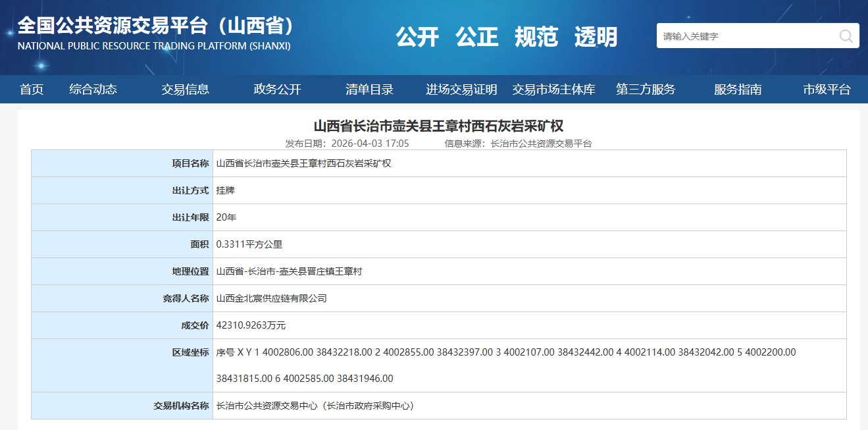Screen dimensions: 868x430
Task: Open 交易市场主体库 in the nav bar
Action: point(553,90)
